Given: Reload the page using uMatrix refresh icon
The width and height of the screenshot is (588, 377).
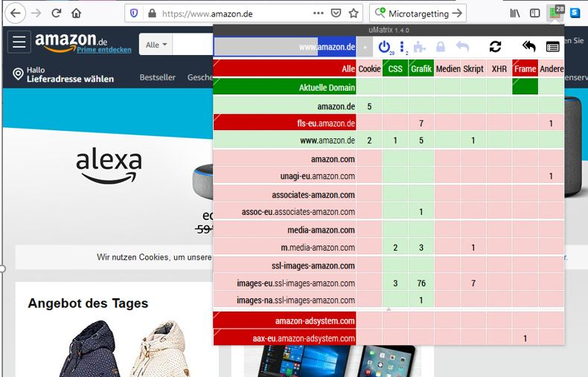Looking at the screenshot, I should pyautogui.click(x=495, y=47).
